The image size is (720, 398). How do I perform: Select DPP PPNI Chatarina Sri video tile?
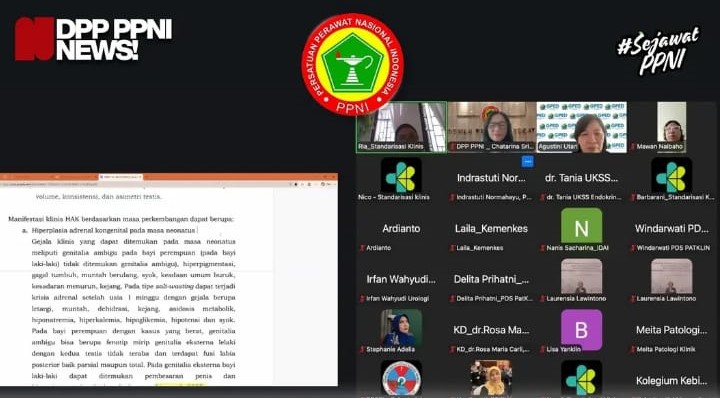coord(491,127)
